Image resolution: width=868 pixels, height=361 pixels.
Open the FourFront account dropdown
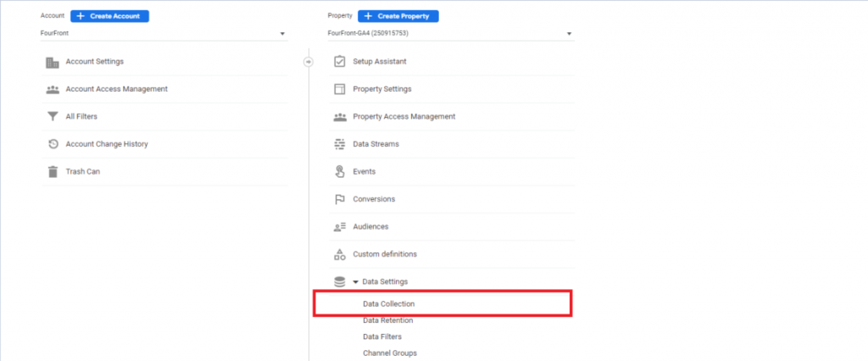[x=164, y=34]
